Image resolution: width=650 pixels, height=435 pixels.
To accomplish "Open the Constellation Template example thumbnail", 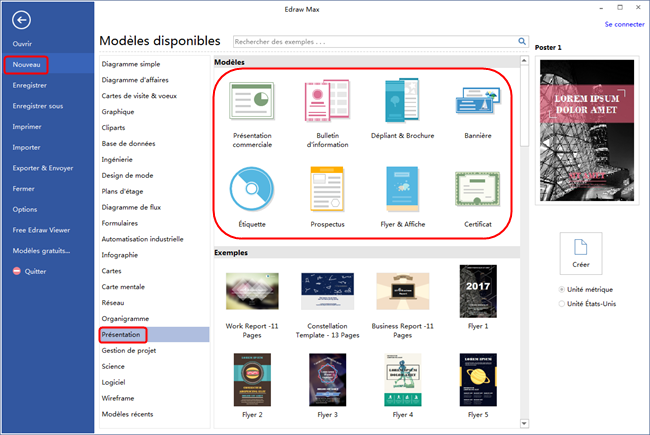I will tap(327, 291).
